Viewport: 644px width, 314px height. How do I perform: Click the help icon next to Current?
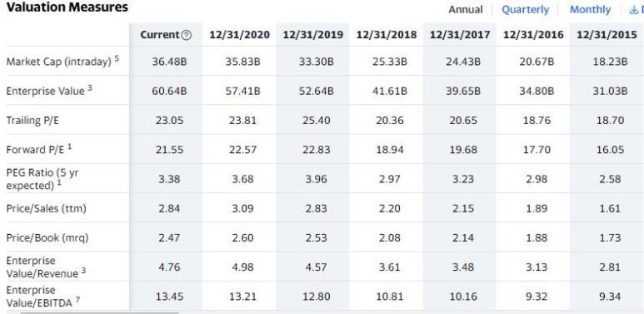pyautogui.click(x=187, y=35)
